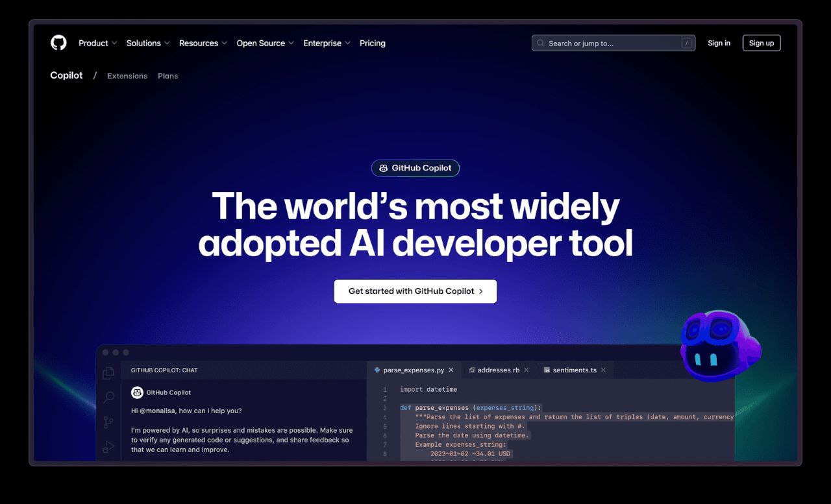Click Get started with GitHub Copilot
Viewport: 831px width, 504px height.
tap(415, 291)
